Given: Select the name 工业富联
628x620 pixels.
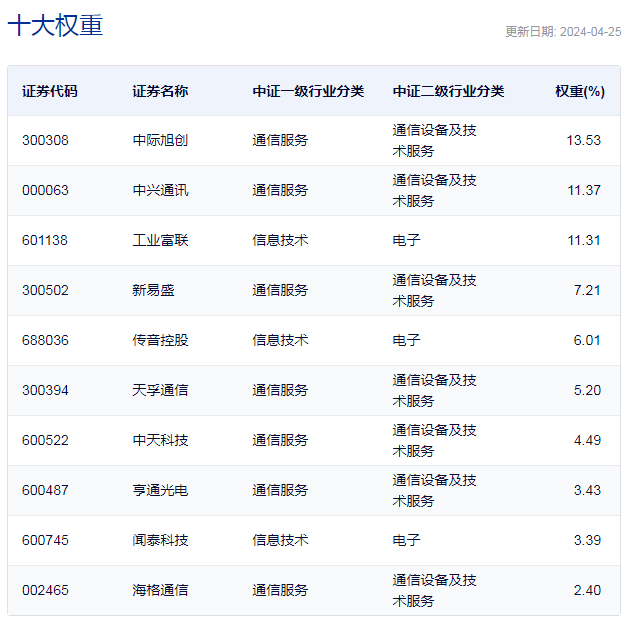Looking at the screenshot, I should point(160,240).
